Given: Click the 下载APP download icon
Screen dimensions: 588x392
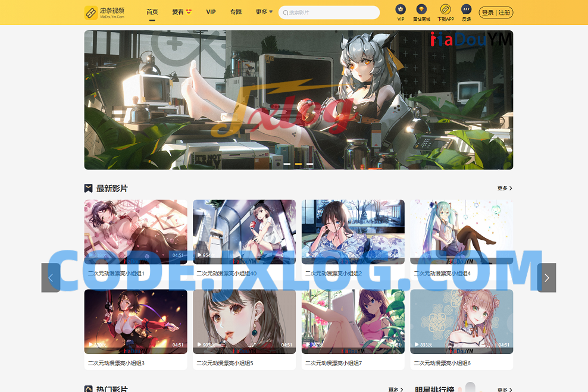Looking at the screenshot, I should tap(445, 10).
